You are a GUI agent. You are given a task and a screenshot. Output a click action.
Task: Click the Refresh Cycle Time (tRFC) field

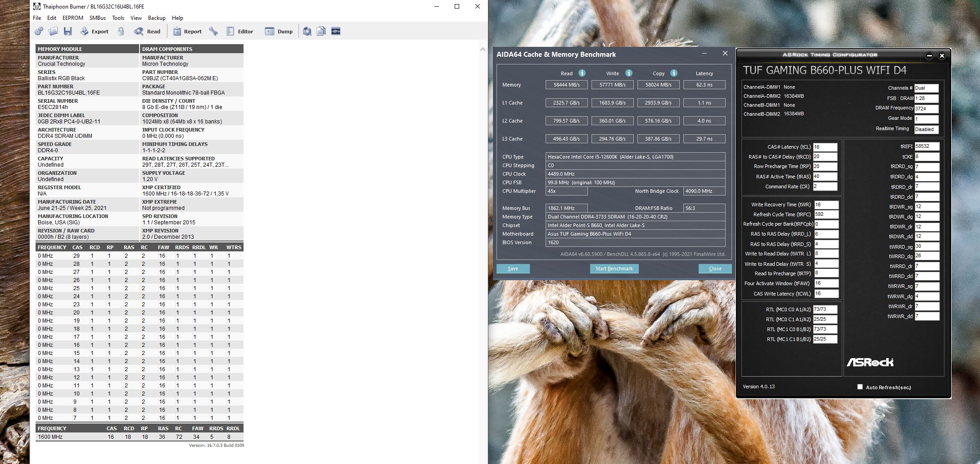pyautogui.click(x=826, y=214)
